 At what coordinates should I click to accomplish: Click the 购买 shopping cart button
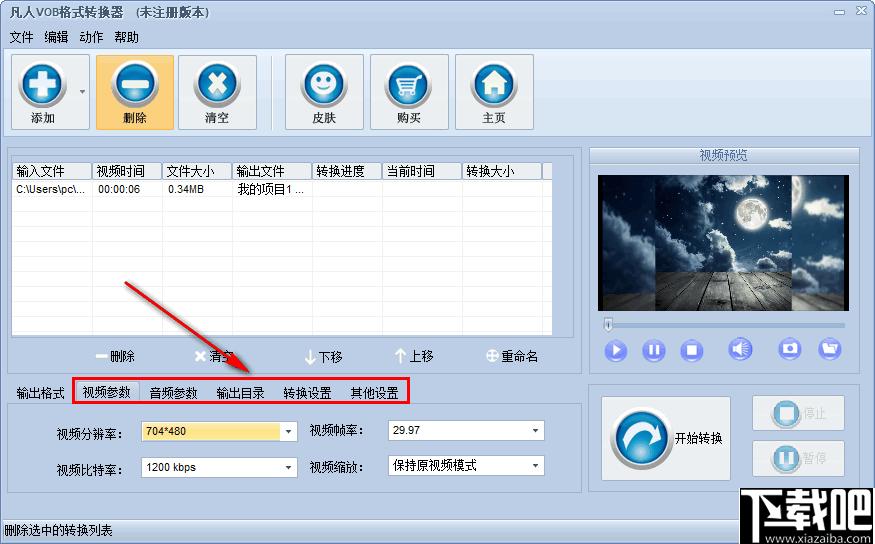click(409, 92)
